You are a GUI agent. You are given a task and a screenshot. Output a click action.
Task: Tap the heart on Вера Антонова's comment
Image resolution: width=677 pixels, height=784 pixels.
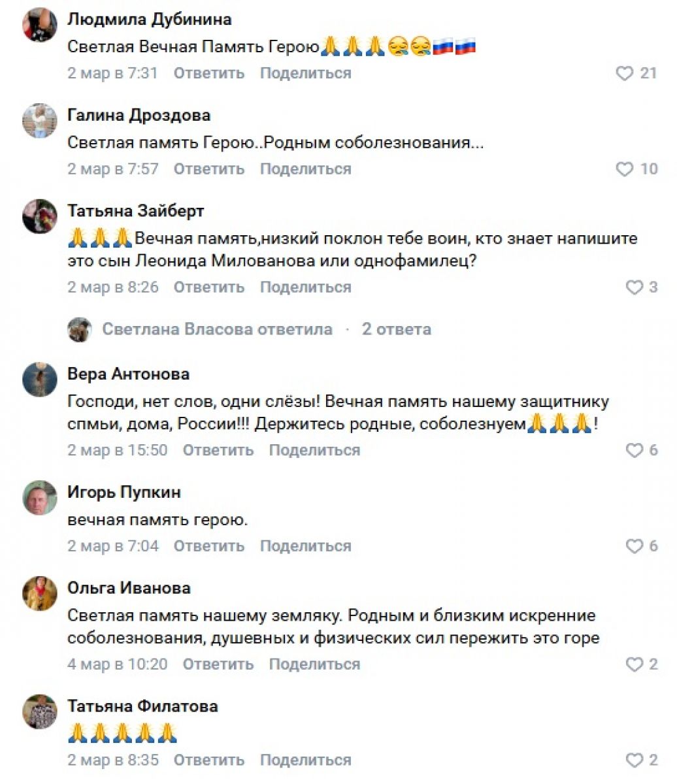[635, 450]
